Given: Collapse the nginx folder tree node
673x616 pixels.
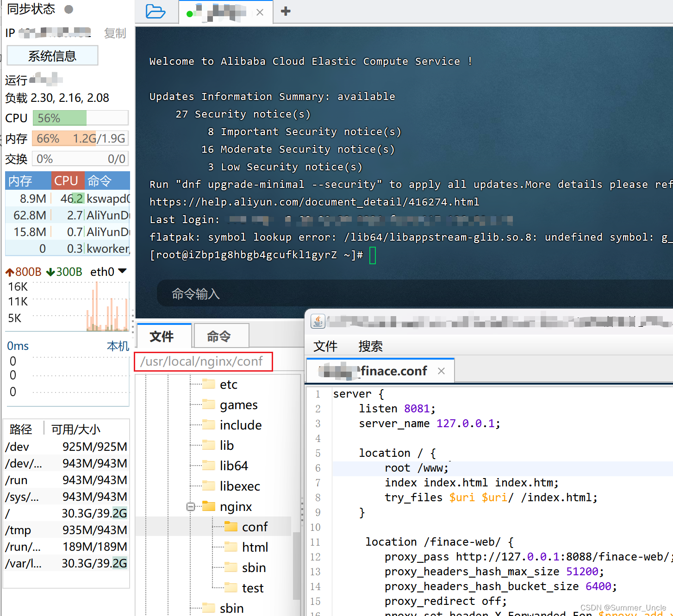Looking at the screenshot, I should click(191, 506).
